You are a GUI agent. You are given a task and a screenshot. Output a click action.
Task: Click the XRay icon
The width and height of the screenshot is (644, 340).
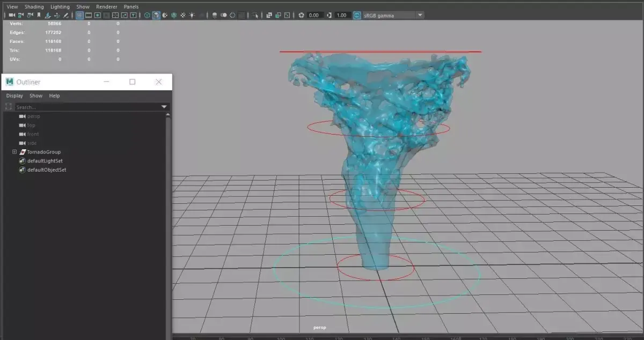click(x=269, y=15)
